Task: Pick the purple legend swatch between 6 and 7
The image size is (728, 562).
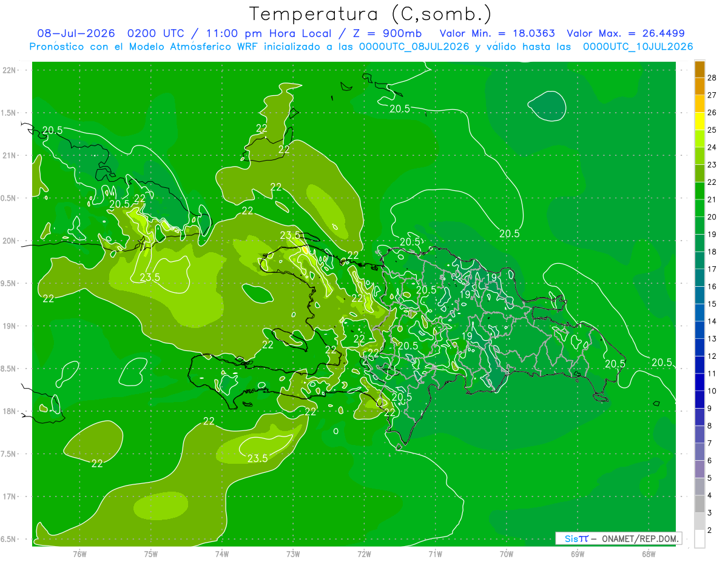Action: click(x=699, y=452)
